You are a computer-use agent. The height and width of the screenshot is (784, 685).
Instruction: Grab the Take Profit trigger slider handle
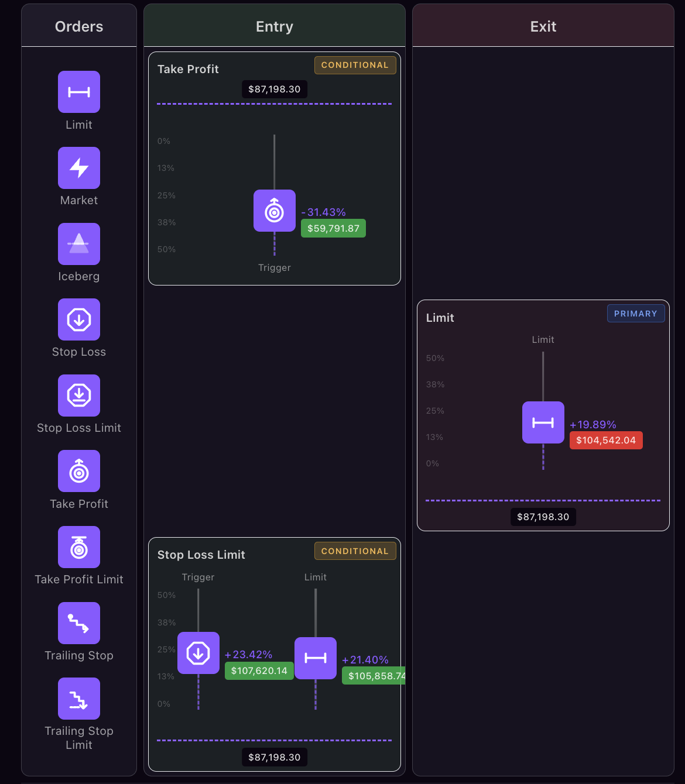(275, 211)
